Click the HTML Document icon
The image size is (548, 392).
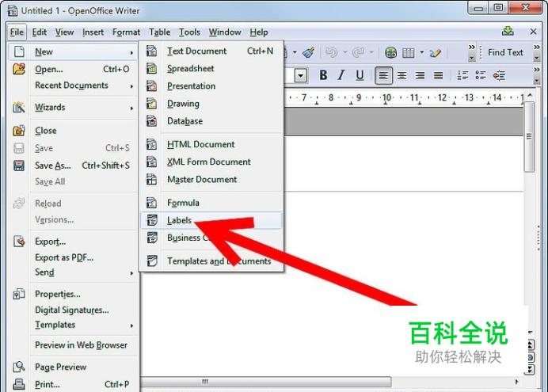(x=151, y=144)
